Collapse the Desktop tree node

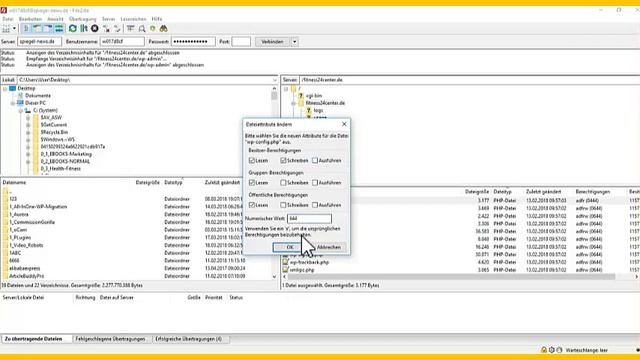[x=5, y=88]
